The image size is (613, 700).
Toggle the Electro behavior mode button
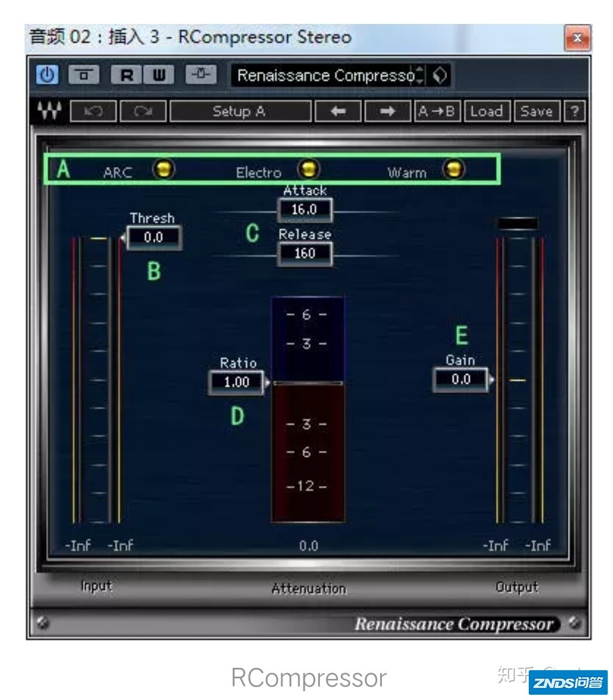[x=308, y=169]
